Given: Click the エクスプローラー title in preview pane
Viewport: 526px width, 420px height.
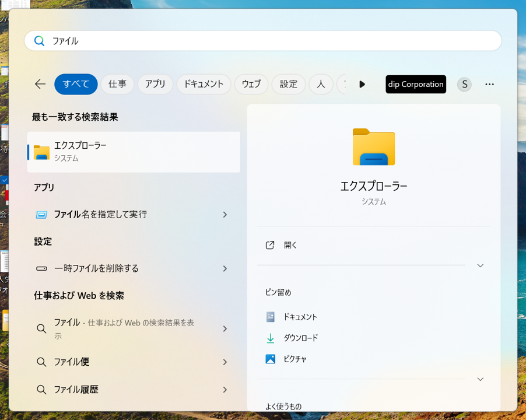Looking at the screenshot, I should pos(374,186).
